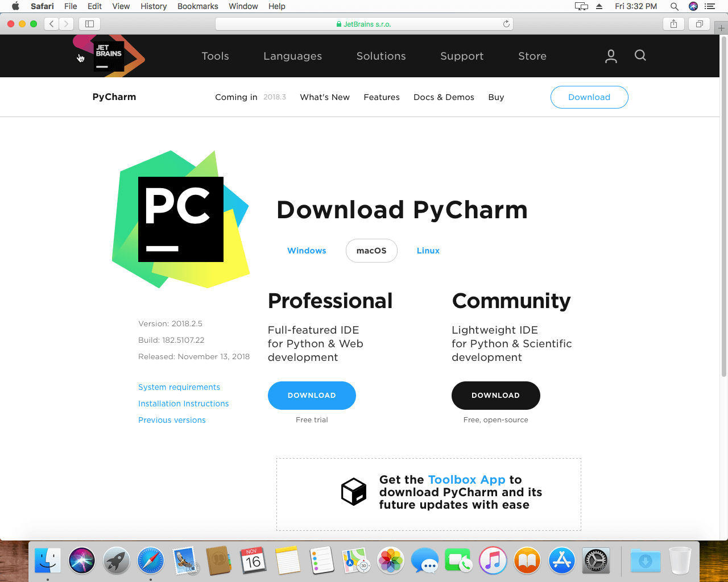728x582 pixels.
Task: Open Maps app in dock
Action: (356, 561)
